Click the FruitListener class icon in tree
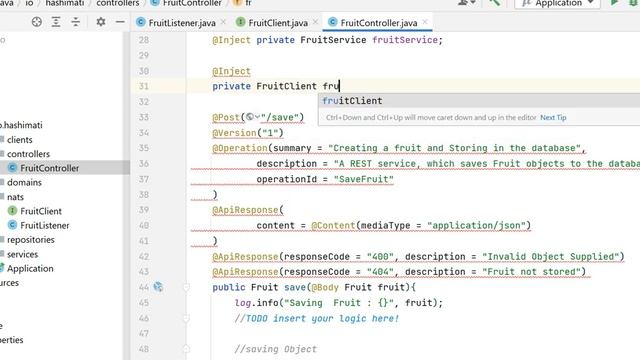Viewport: 640px width, 360px height. [12, 225]
